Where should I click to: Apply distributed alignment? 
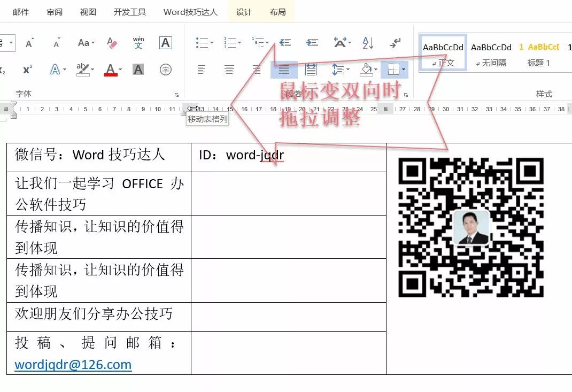tap(311, 70)
